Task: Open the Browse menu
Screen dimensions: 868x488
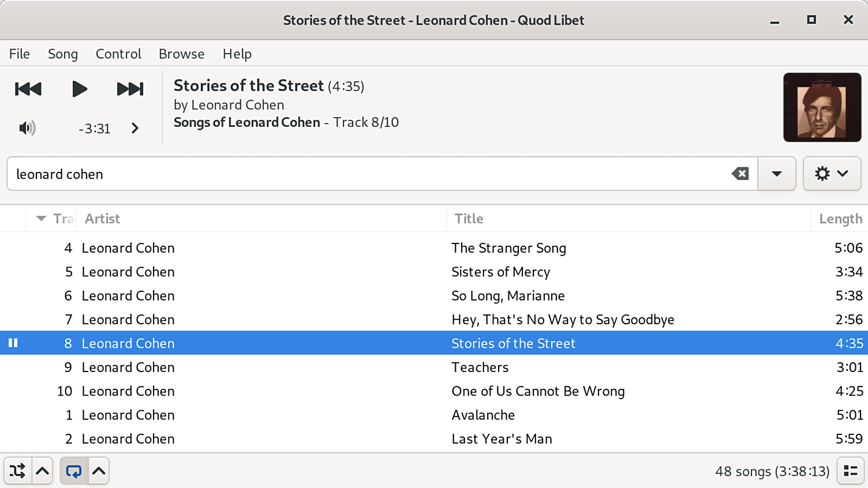Action: (x=181, y=54)
